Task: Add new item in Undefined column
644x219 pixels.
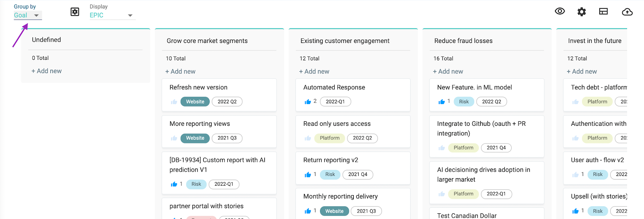Action: [47, 71]
